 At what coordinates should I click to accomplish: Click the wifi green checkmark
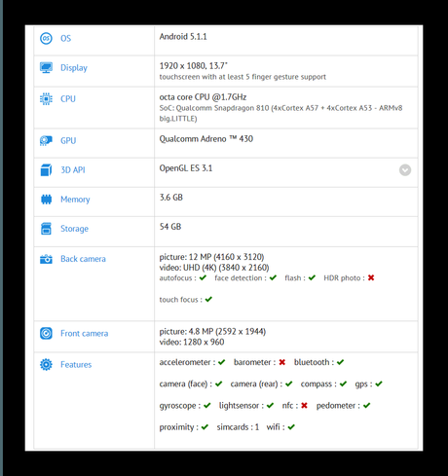point(291,427)
